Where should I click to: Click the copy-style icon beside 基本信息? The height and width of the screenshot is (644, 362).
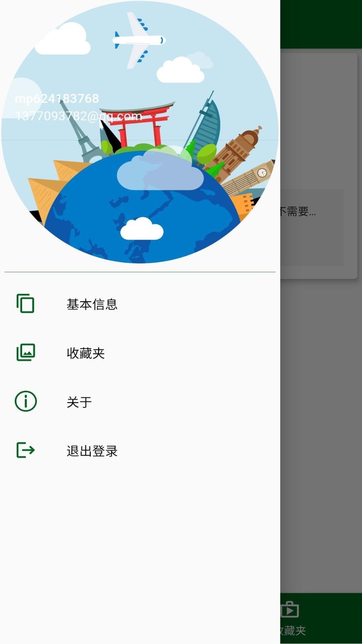[x=25, y=303]
